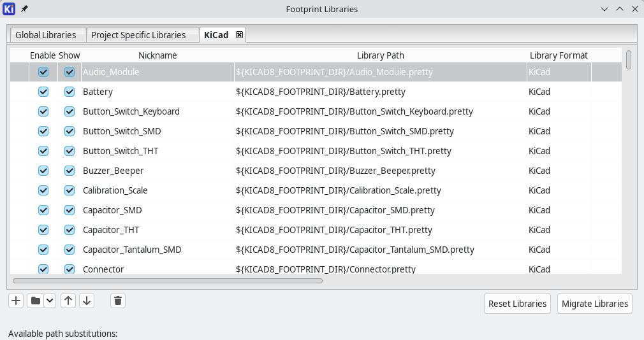Uncheck Show checkbox for Audio_Module
The width and height of the screenshot is (644, 340).
[70, 72]
